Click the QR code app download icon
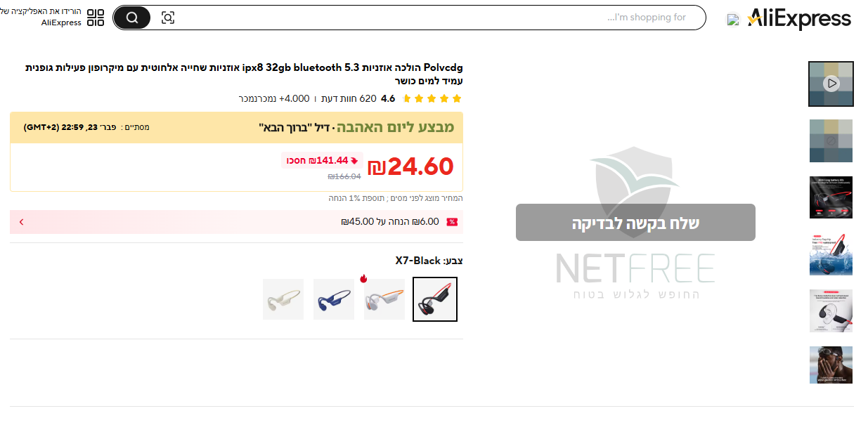 tap(96, 18)
